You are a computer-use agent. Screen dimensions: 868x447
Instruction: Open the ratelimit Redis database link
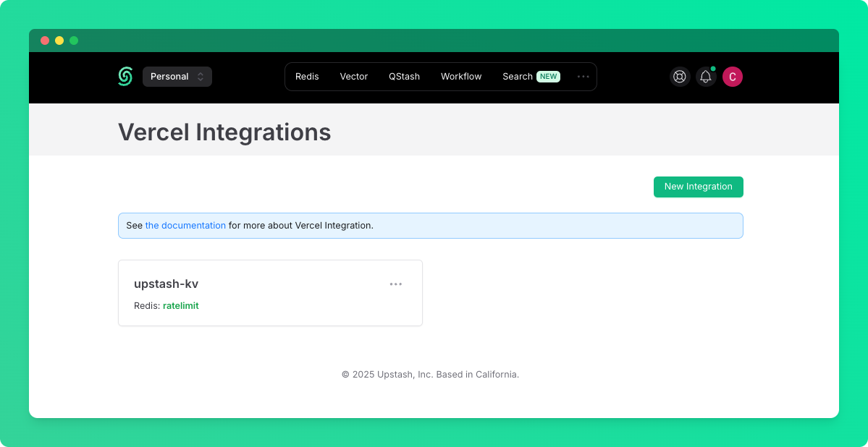tap(180, 305)
